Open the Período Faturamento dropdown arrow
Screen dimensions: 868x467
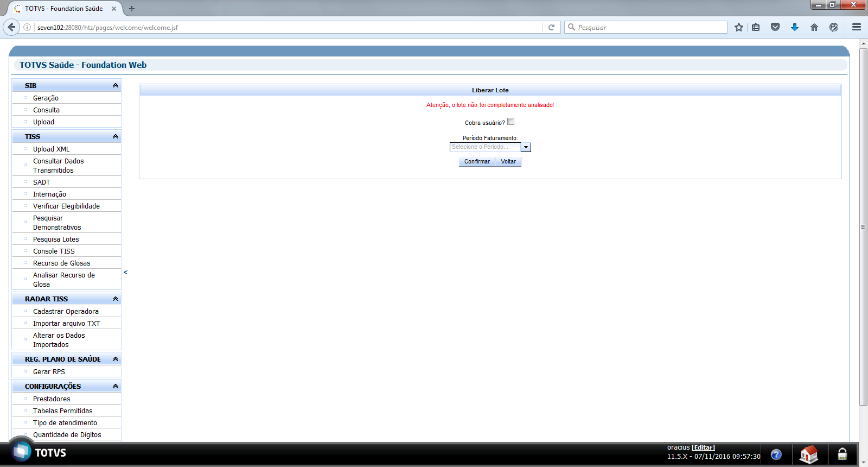click(526, 147)
